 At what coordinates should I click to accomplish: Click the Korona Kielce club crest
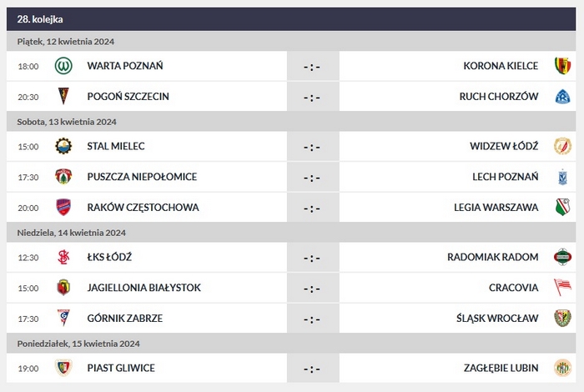pos(562,66)
